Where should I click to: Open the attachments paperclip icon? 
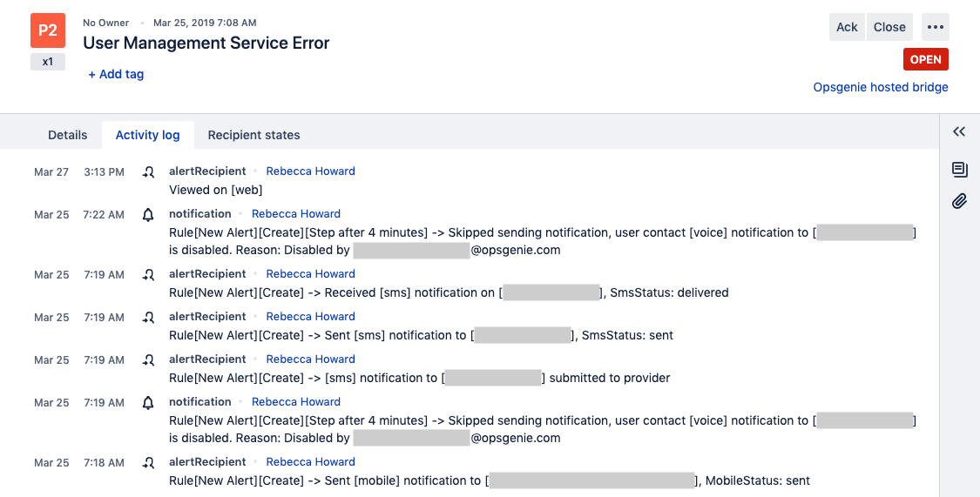[959, 201]
